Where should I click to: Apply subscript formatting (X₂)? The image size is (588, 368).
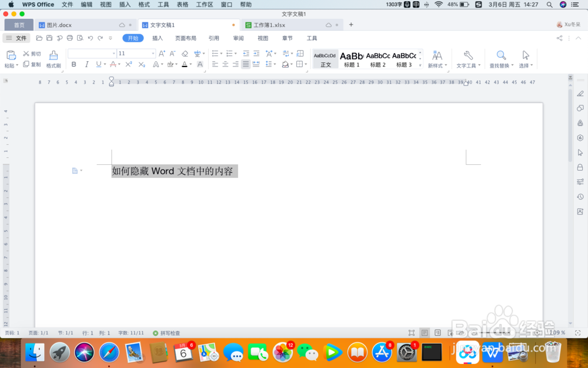click(x=141, y=64)
